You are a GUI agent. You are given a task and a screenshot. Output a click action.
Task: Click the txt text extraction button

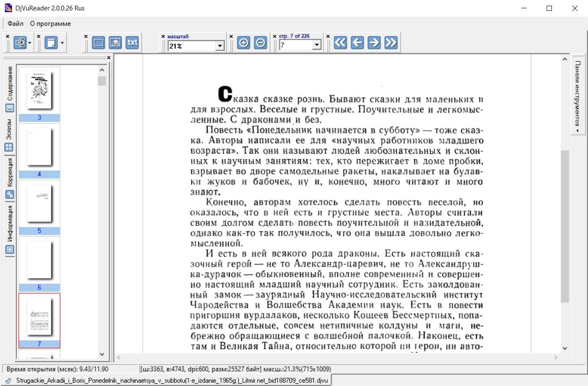[132, 43]
